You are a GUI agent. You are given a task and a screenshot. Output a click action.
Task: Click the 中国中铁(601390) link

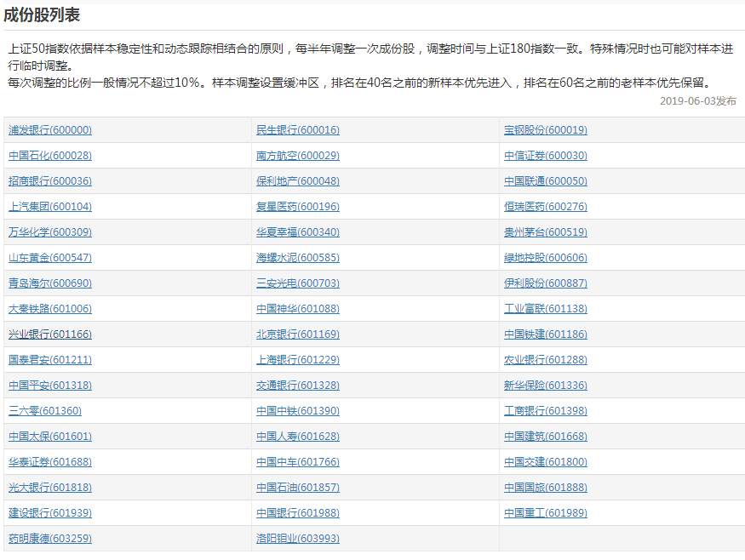click(298, 411)
